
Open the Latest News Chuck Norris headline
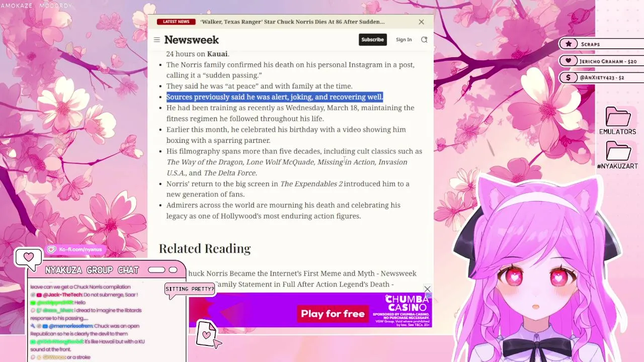(x=292, y=22)
